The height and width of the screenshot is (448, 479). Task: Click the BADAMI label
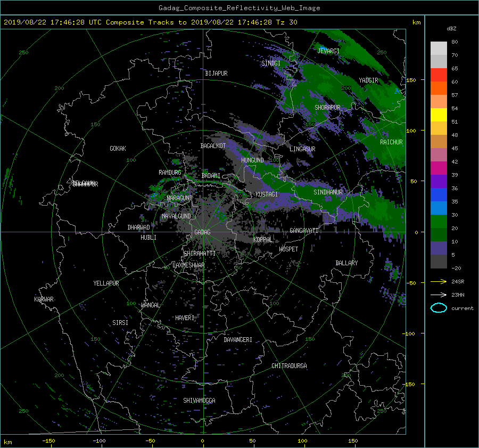pos(211,176)
